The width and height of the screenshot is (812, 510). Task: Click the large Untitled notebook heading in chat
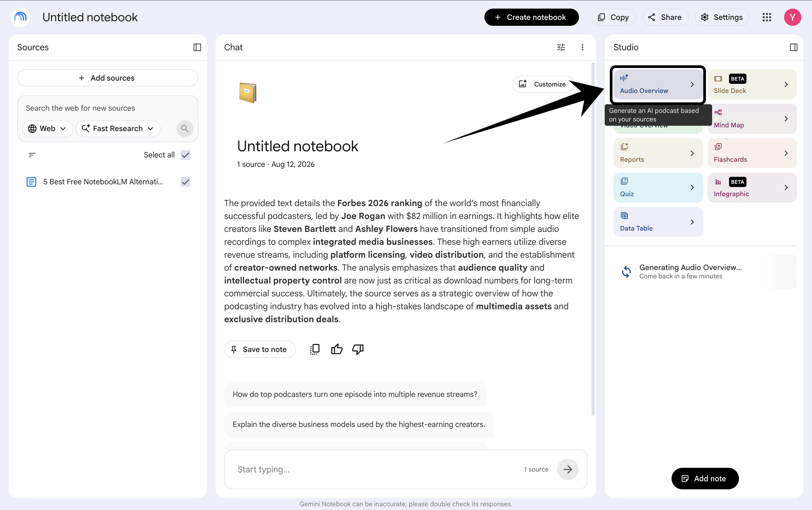[298, 146]
